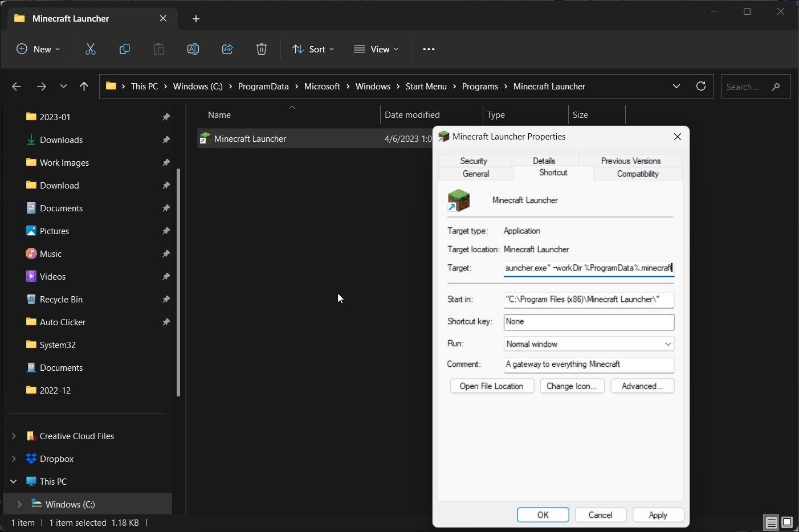799x532 pixels.
Task: Click pin icon beside Music
Action: (x=166, y=253)
